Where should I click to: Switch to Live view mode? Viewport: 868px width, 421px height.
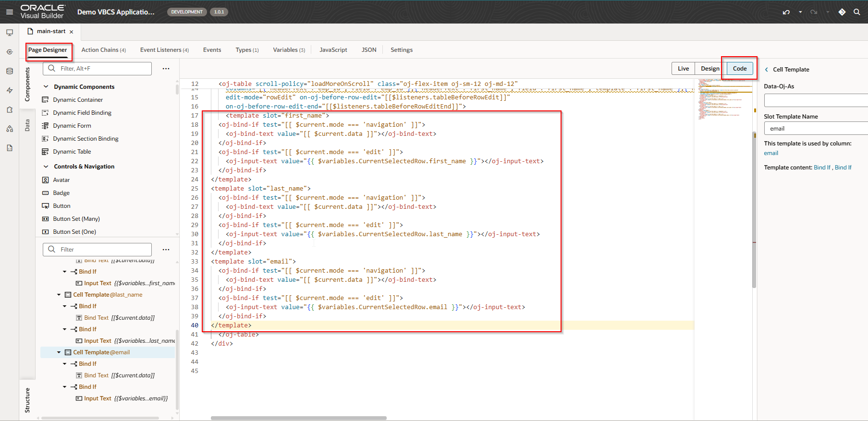(x=683, y=69)
